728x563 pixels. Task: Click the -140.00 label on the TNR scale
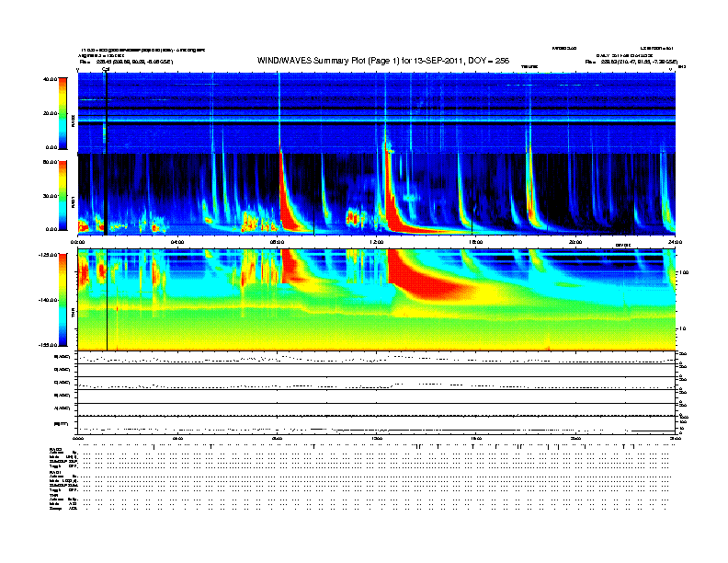(48, 300)
